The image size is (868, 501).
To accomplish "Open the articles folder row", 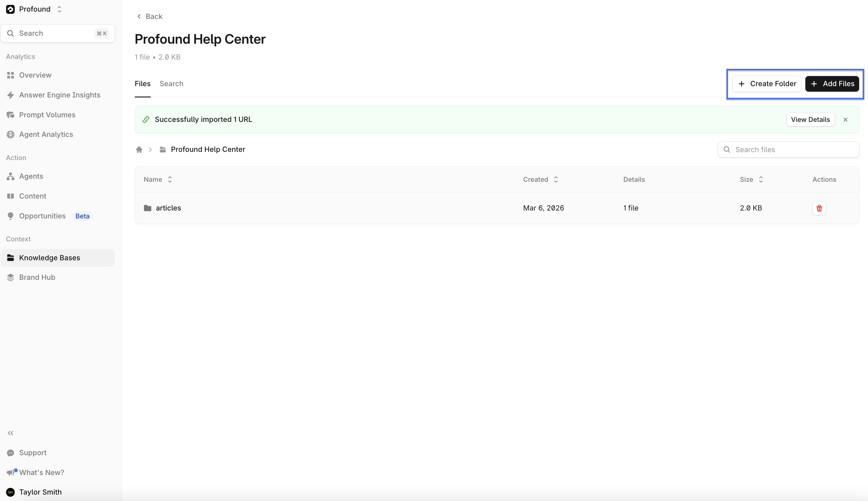I will tap(497, 208).
